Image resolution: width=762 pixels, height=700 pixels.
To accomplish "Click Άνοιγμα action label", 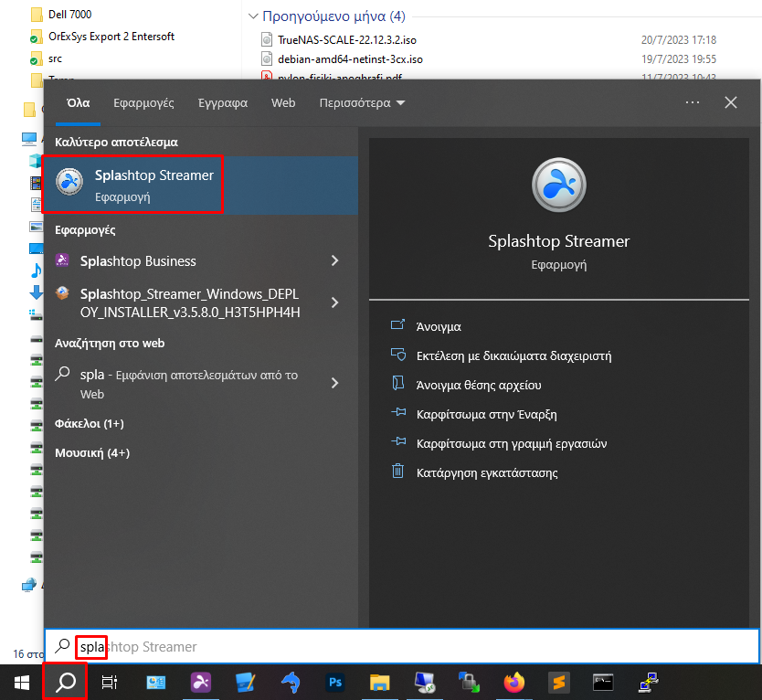I will pyautogui.click(x=439, y=326).
